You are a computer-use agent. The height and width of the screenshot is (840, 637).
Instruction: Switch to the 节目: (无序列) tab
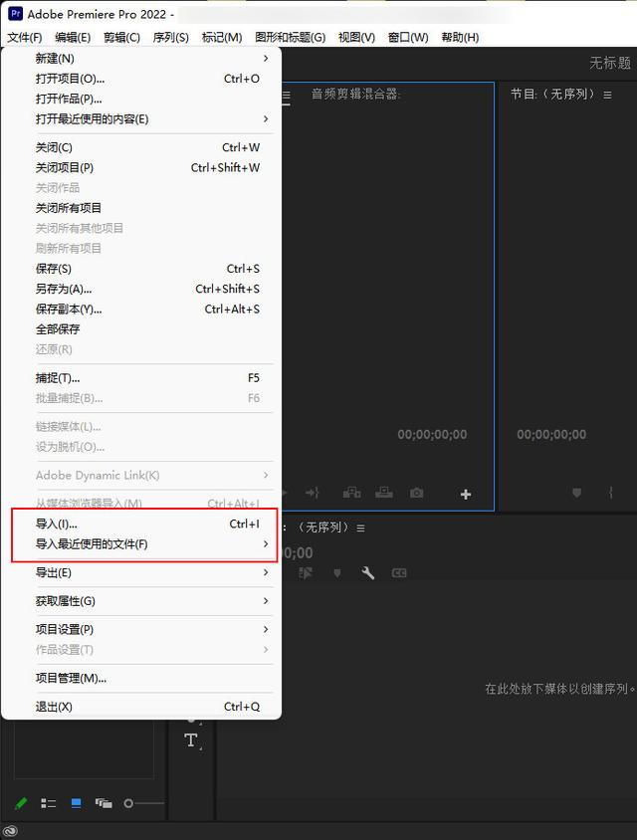pos(552,95)
